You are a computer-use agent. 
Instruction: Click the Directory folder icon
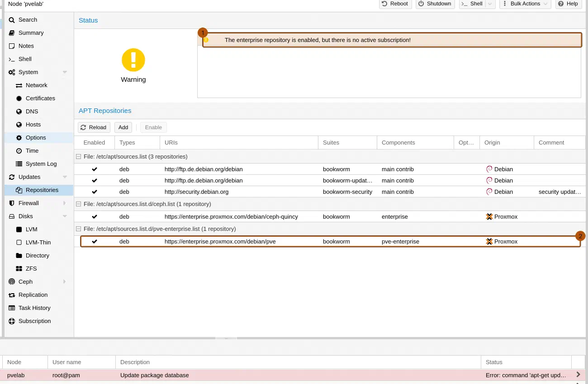[x=19, y=256]
